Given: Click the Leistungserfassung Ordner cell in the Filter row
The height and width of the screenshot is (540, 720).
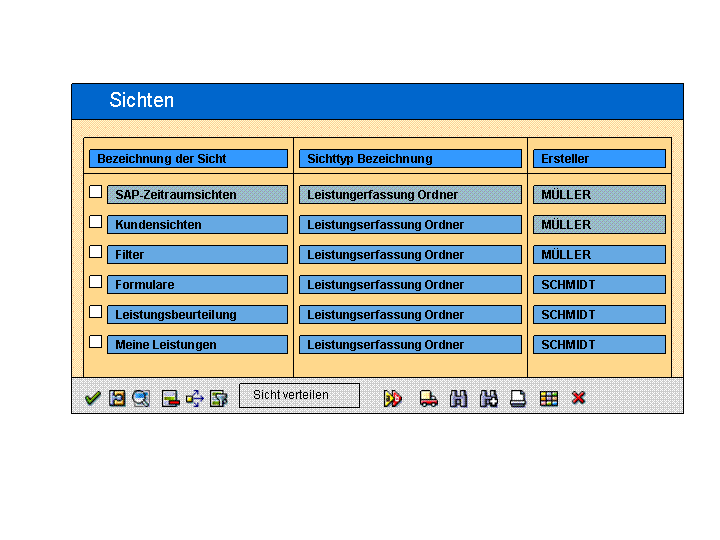Looking at the screenshot, I should point(410,254).
